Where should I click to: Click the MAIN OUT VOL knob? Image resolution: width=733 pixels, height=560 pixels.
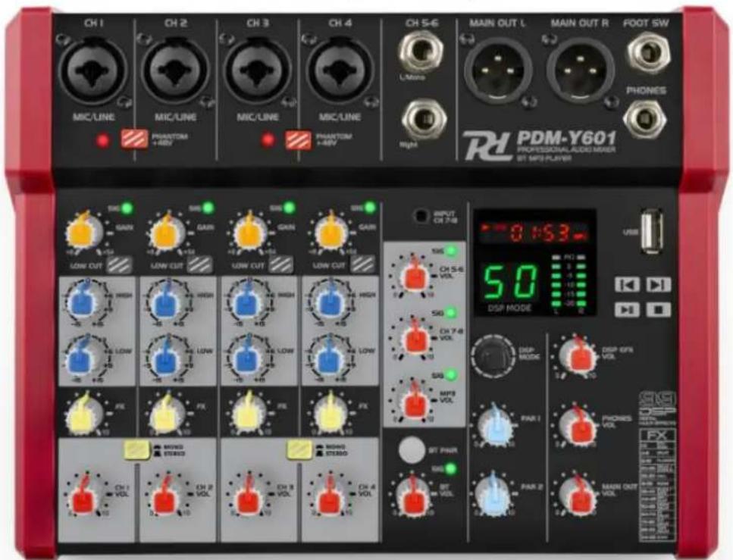[x=580, y=496]
